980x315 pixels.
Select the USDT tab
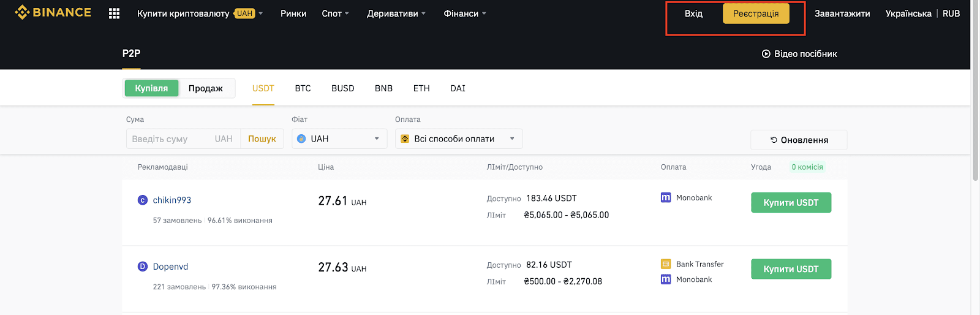(263, 88)
